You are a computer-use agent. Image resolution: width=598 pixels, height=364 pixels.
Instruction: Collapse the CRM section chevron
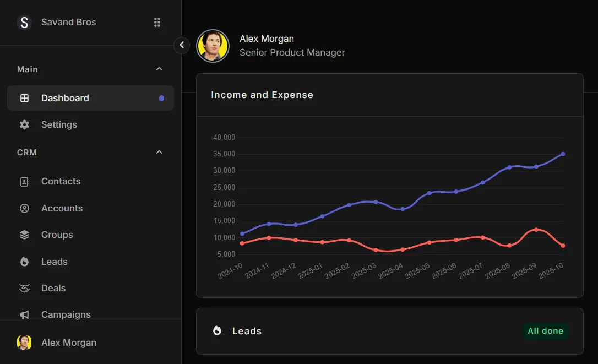pos(159,152)
